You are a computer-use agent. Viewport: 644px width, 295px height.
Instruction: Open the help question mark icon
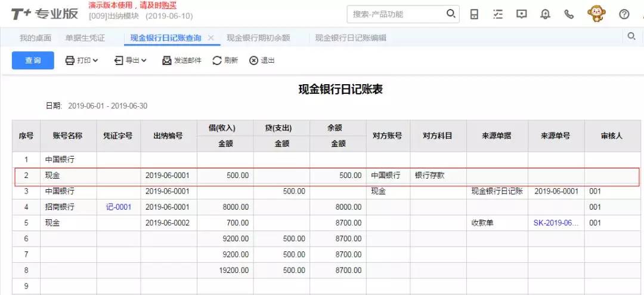coord(624,14)
